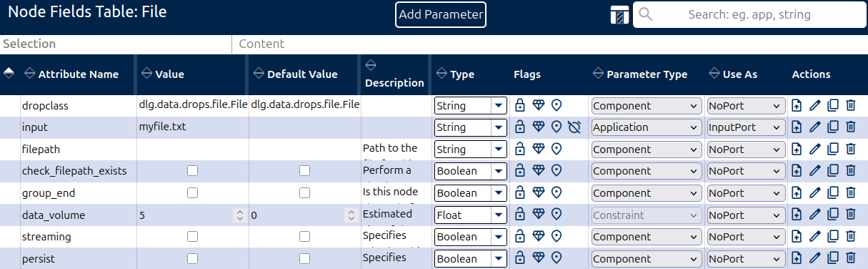The width and height of the screenshot is (868, 269).
Task: Sort by the Attribute Name column header
Action: pos(78,74)
